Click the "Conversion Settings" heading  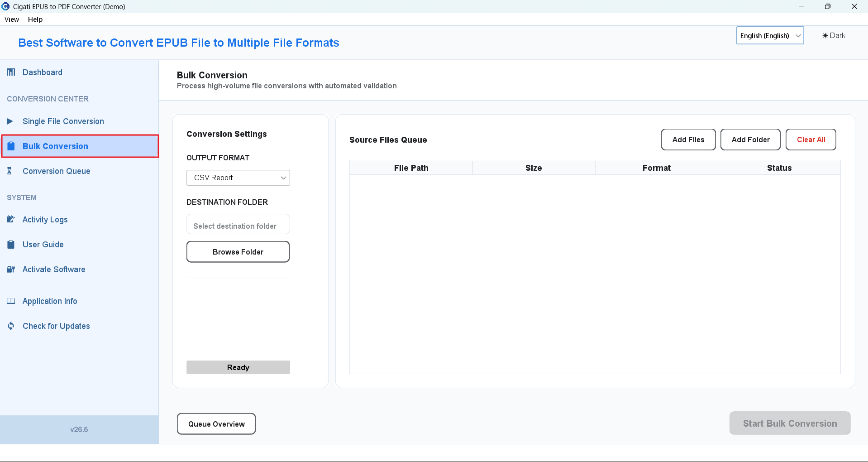227,134
